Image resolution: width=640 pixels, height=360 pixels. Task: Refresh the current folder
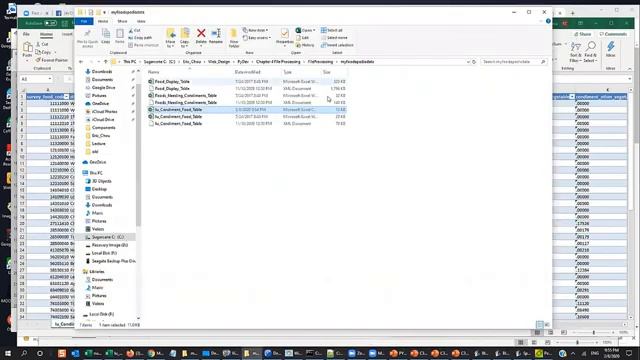(474, 62)
